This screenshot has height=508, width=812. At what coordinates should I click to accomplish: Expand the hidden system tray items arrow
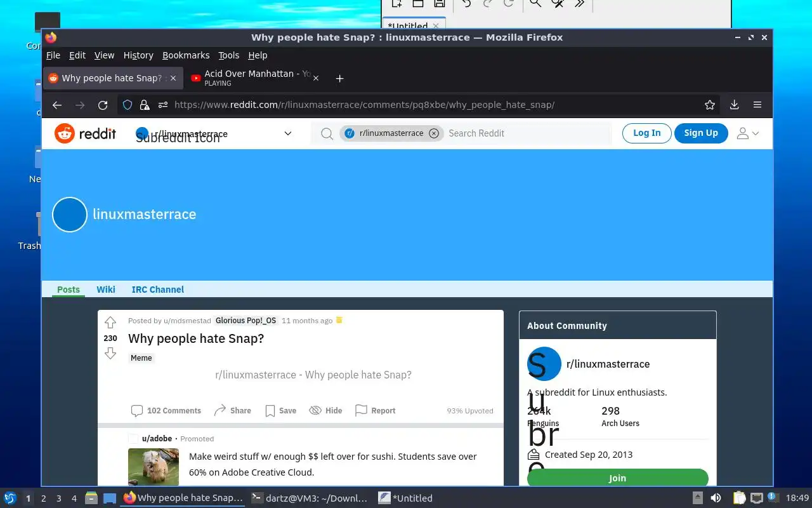[x=697, y=498]
